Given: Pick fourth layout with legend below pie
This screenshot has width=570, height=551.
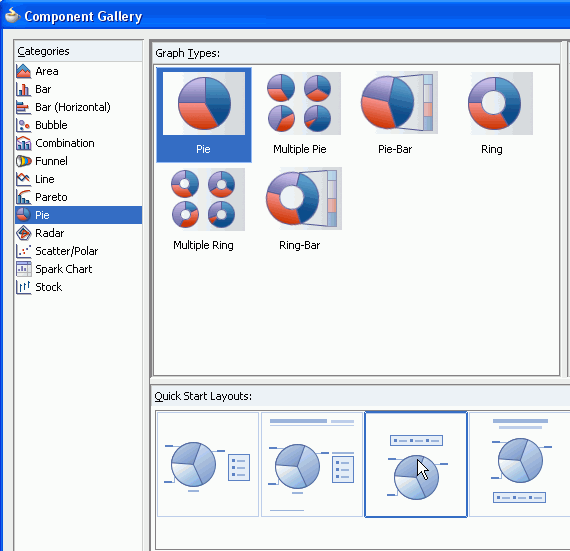Looking at the screenshot, I should pyautogui.click(x=519, y=464).
